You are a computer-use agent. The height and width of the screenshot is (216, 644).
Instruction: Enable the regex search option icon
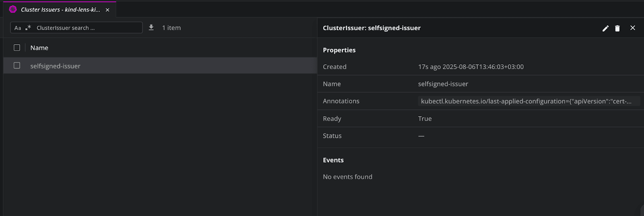pos(28,28)
